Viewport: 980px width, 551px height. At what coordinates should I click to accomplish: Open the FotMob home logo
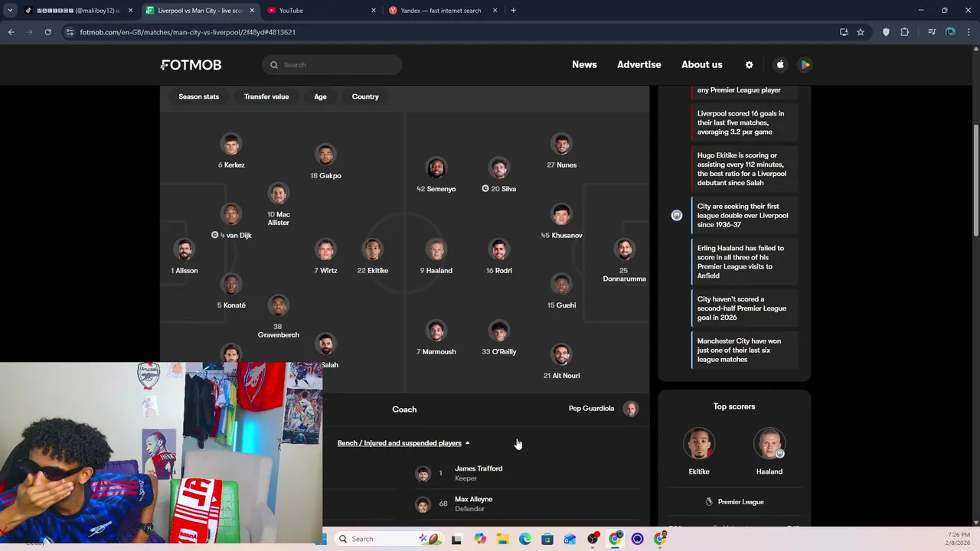coord(191,65)
